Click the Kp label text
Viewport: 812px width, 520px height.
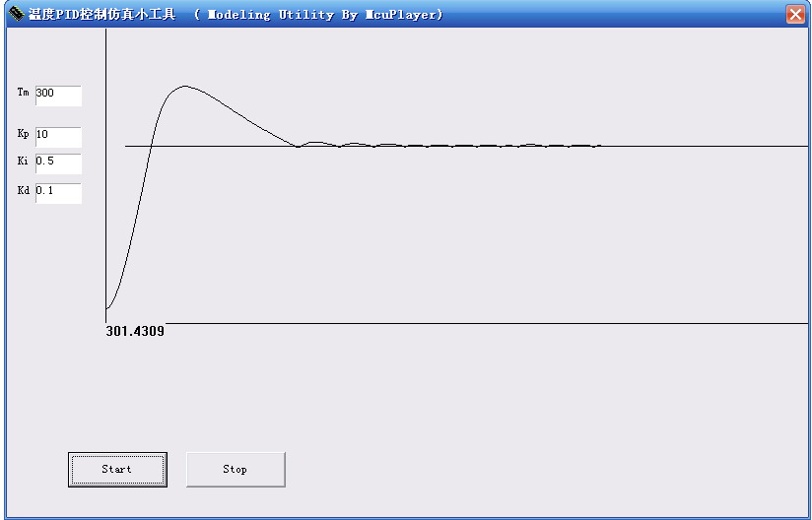coord(23,134)
